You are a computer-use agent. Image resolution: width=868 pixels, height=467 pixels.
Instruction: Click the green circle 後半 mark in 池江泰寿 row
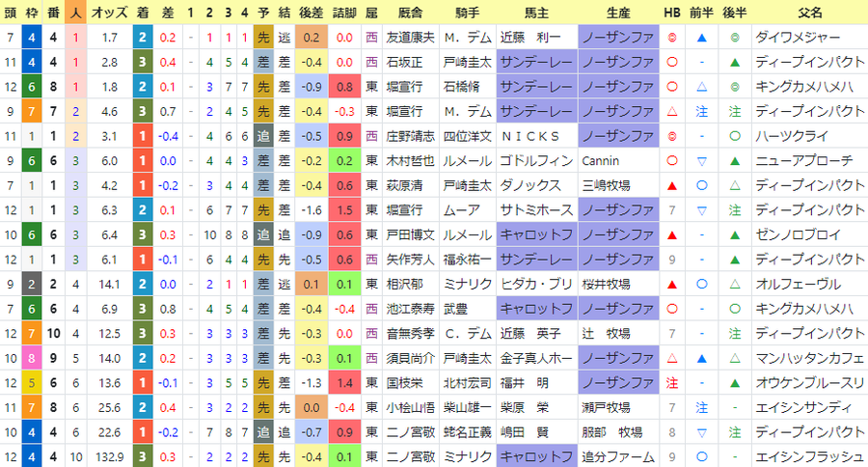pyautogui.click(x=735, y=309)
